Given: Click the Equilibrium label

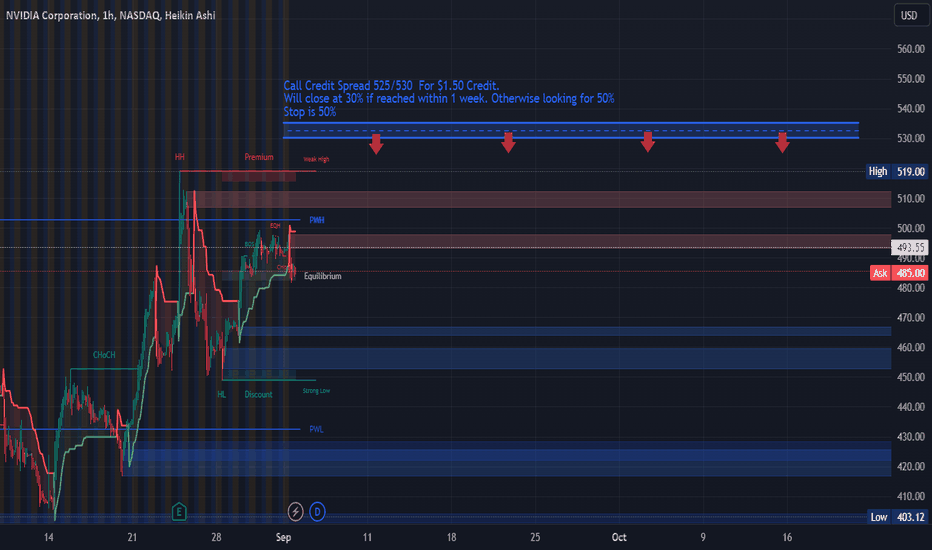Looking at the screenshot, I should pyautogui.click(x=323, y=276).
